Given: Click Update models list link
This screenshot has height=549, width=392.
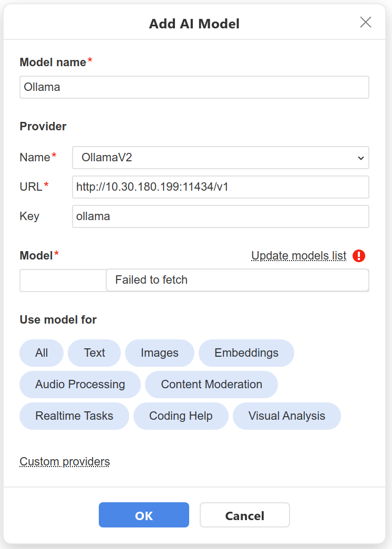Looking at the screenshot, I should [298, 256].
